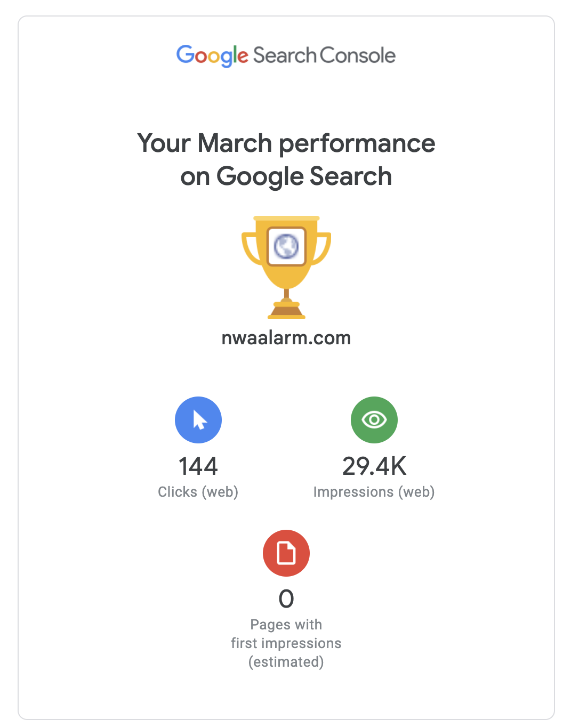Click the green eye Impressions icon
The image size is (563, 728).
[x=374, y=420]
